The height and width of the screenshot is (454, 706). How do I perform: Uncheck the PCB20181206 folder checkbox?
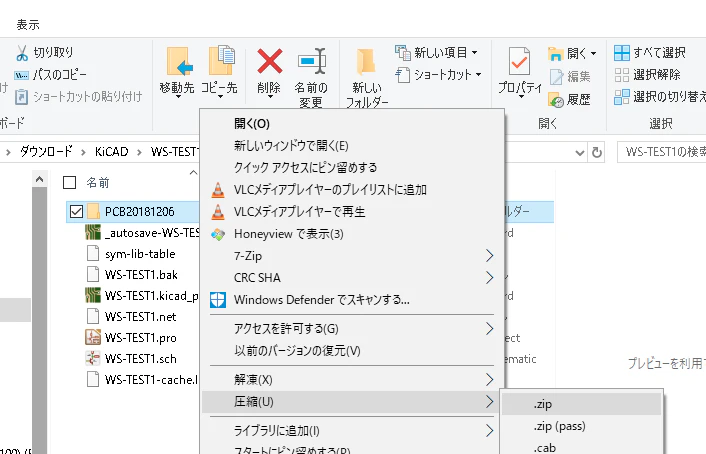coord(76,211)
